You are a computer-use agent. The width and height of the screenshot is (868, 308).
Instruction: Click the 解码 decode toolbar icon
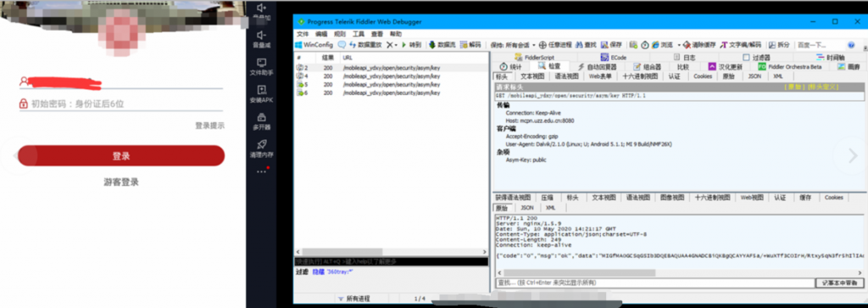470,45
